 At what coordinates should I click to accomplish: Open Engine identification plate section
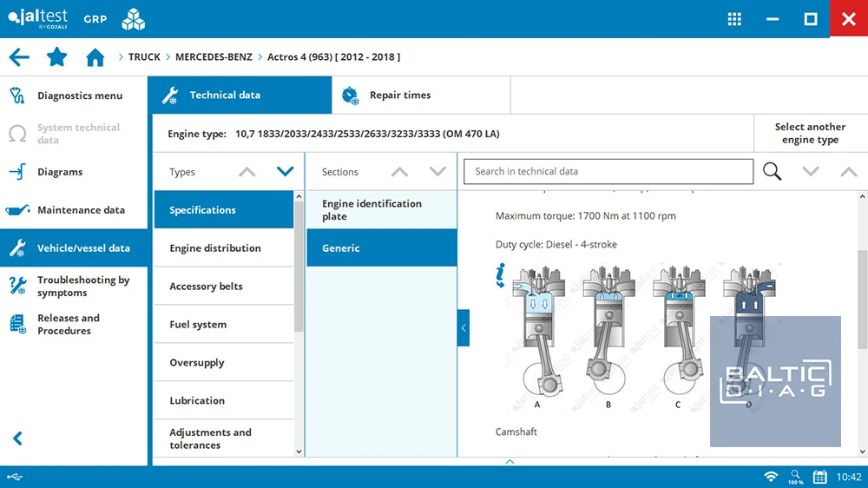381,210
